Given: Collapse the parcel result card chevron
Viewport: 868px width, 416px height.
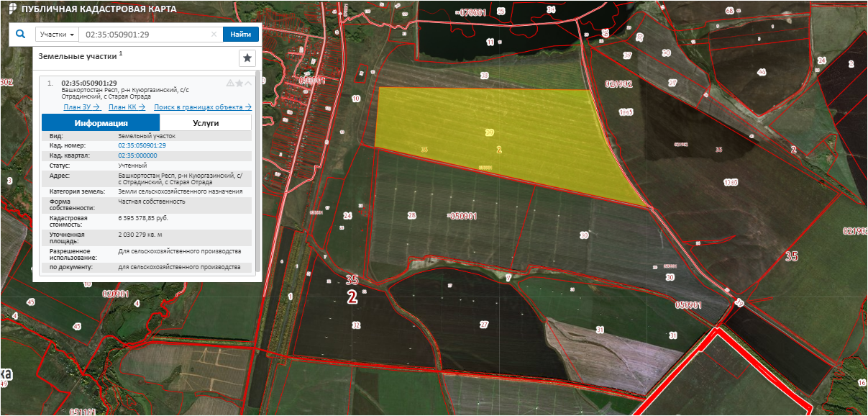Looking at the screenshot, I should coord(248,83).
